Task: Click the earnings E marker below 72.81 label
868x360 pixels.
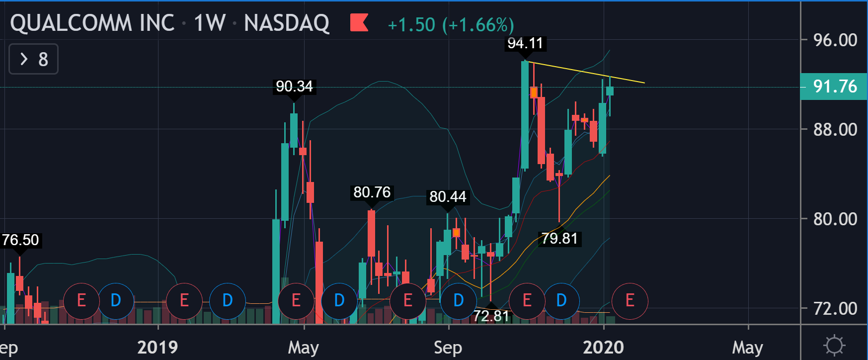Action: click(527, 301)
